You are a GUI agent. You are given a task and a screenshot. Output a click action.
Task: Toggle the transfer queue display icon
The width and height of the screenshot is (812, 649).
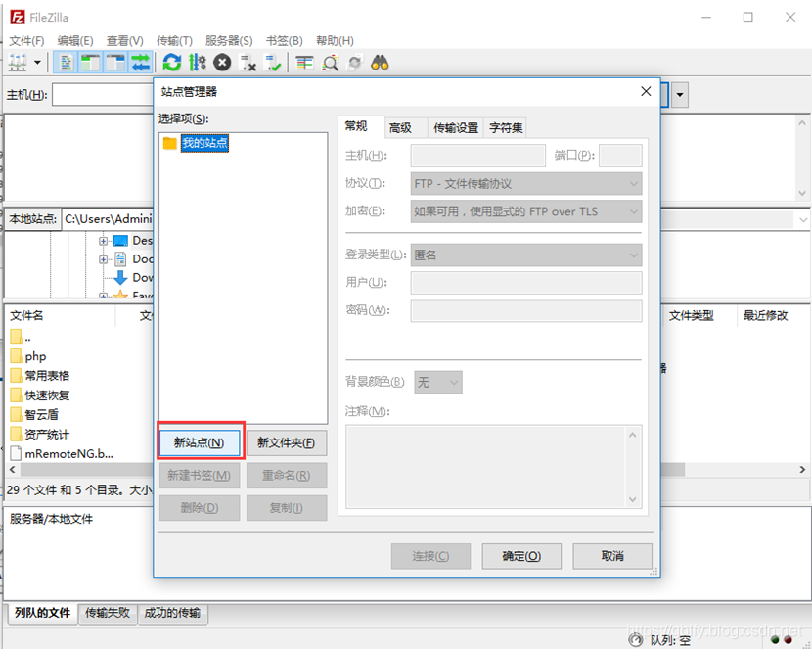coord(140,64)
